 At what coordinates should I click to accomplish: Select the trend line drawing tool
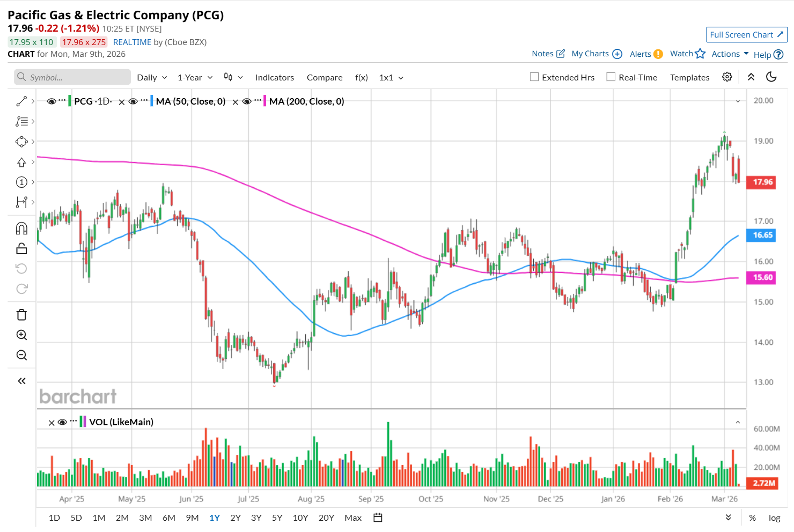point(21,101)
